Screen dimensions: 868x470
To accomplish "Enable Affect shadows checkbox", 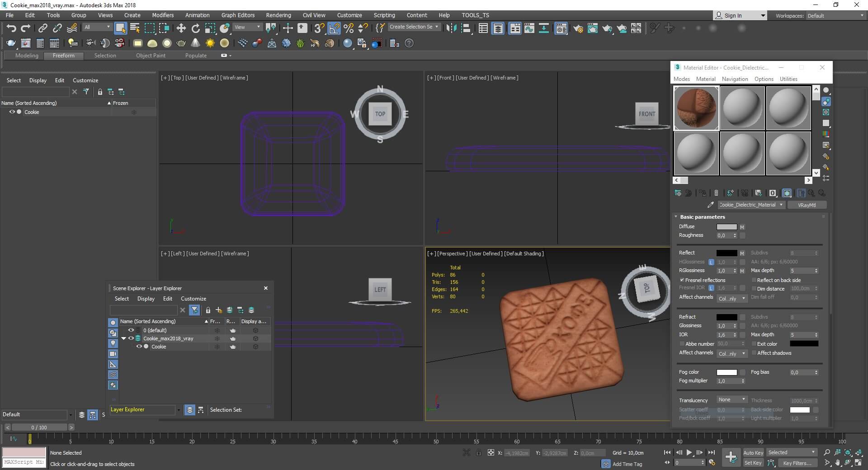I will 754,353.
